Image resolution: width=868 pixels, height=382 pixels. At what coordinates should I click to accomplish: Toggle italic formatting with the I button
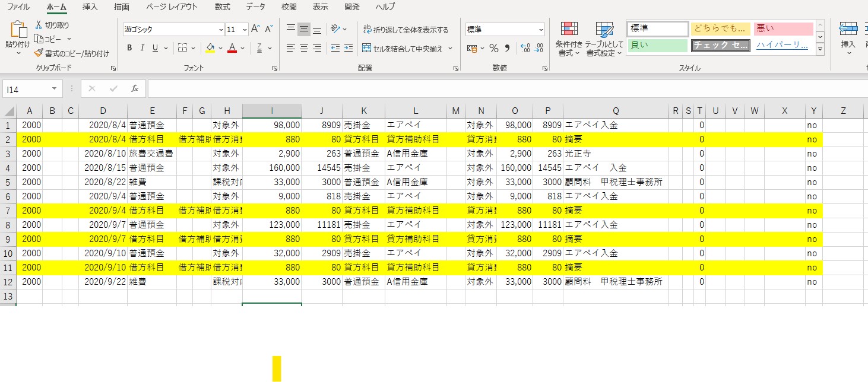(142, 48)
